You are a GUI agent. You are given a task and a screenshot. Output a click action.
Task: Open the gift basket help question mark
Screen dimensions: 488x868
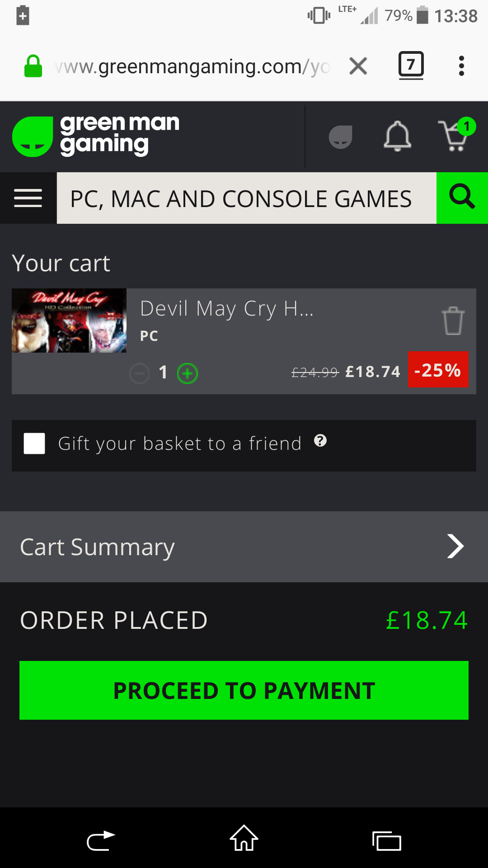[320, 441]
